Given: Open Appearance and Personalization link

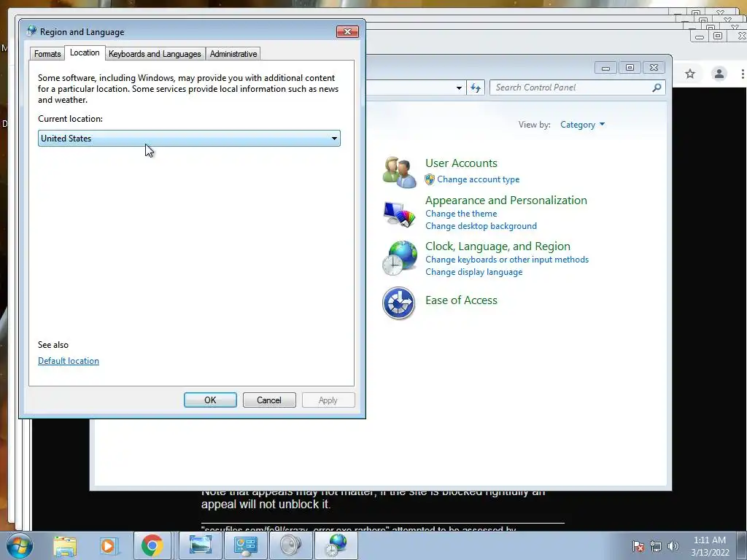Looking at the screenshot, I should 506,200.
